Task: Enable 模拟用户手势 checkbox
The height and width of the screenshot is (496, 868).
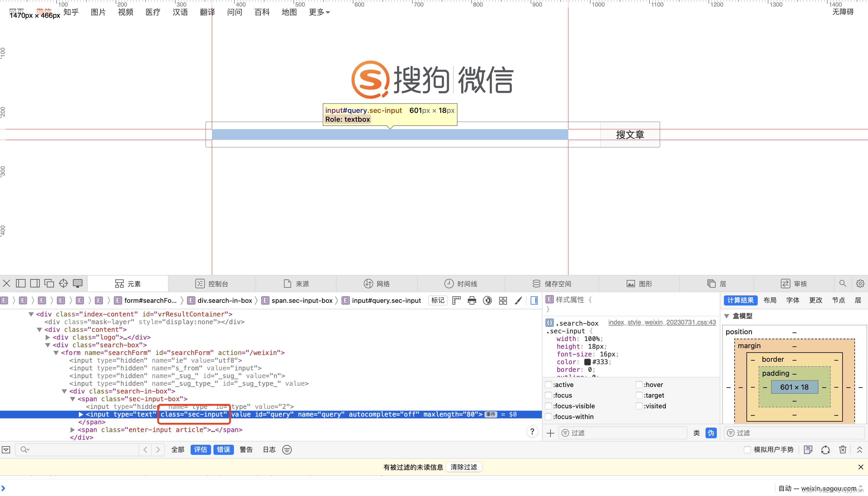Action: tap(747, 450)
